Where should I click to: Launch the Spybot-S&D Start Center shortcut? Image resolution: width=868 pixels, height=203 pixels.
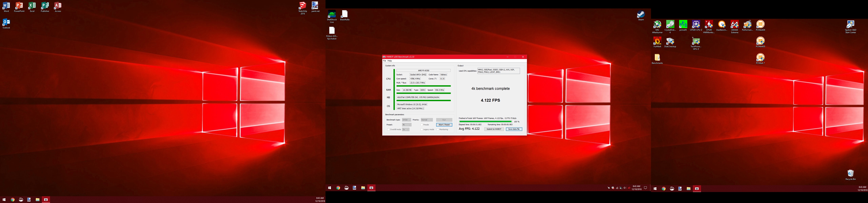[851, 27]
